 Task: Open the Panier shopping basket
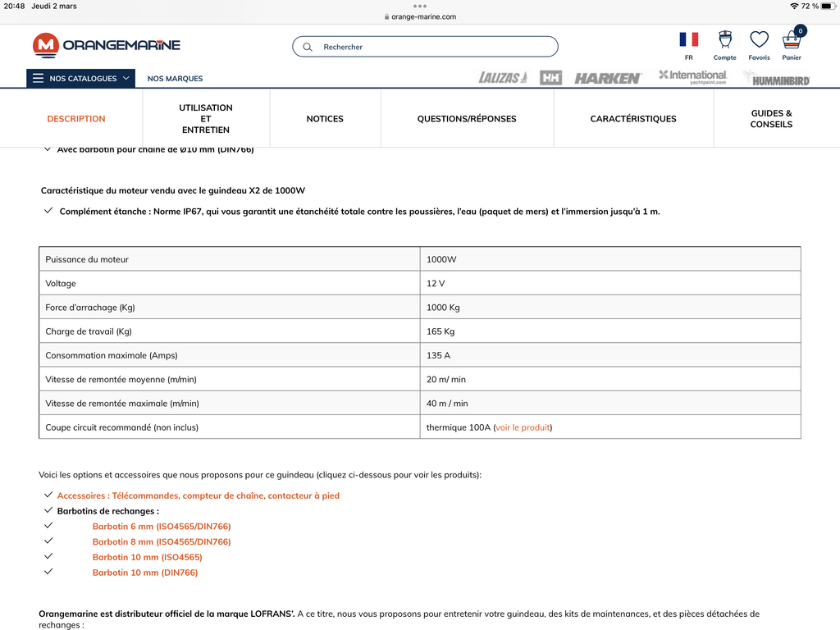(792, 39)
